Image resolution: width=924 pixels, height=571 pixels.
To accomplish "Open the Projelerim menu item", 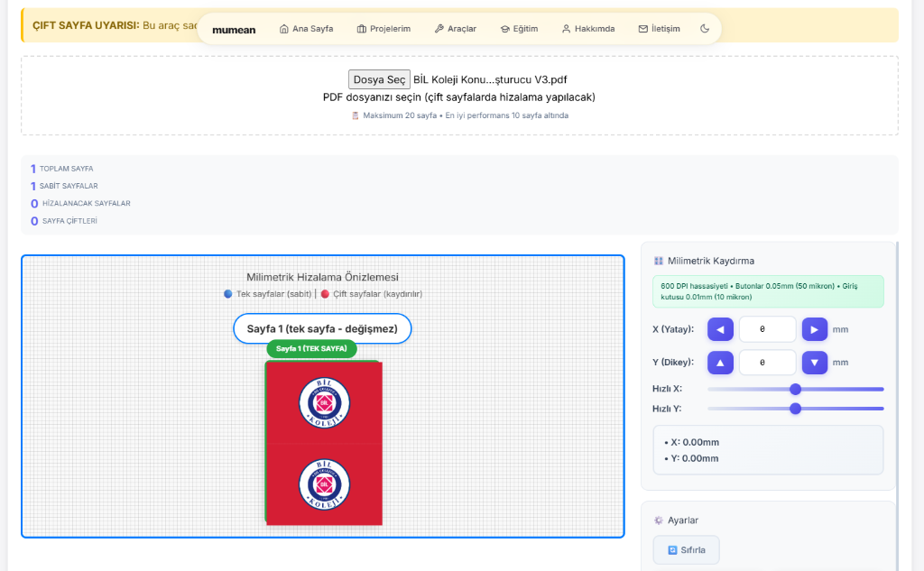I will (383, 29).
